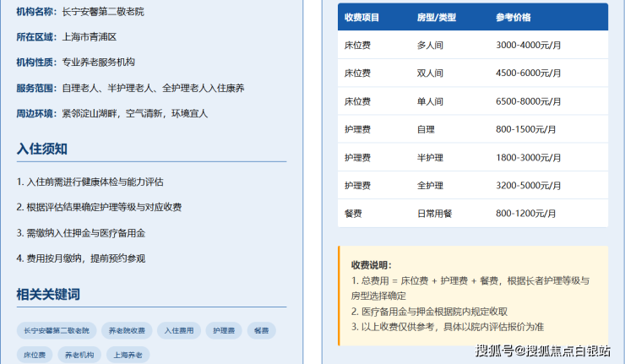Viewport: 625px width, 364px height.
Task: Click 床位费 in the 单人间 row
Action: [x=357, y=101]
